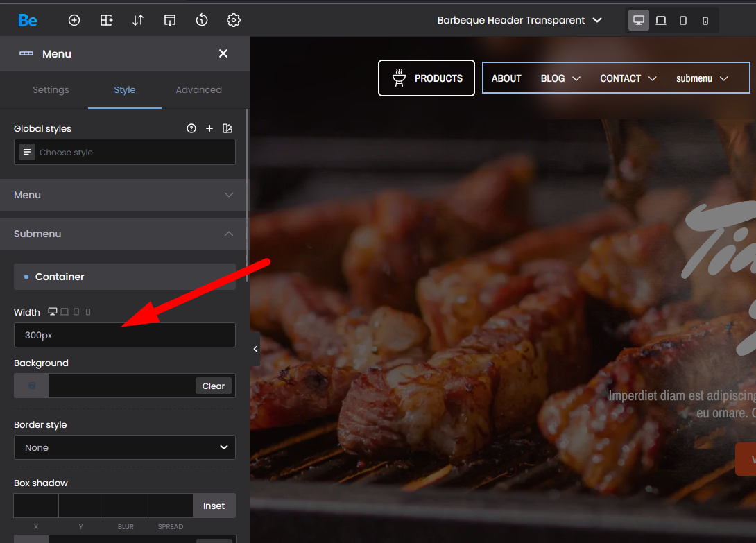Open the global styles manager icon

[x=227, y=128]
